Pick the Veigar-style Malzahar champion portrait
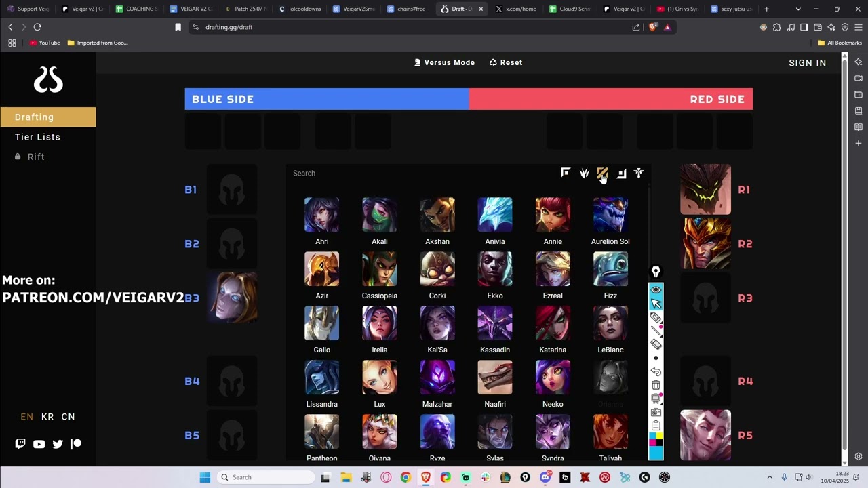868x488 pixels. [x=437, y=378]
